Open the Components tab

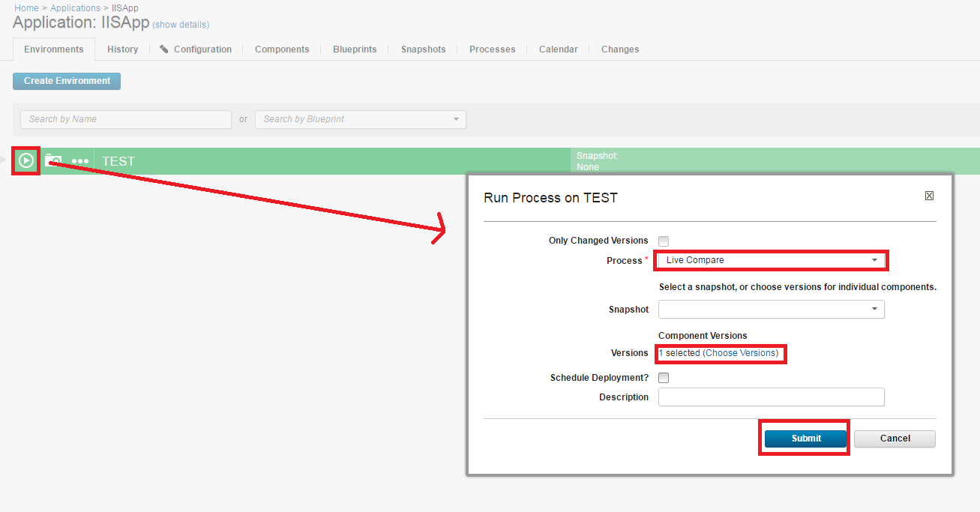point(282,49)
